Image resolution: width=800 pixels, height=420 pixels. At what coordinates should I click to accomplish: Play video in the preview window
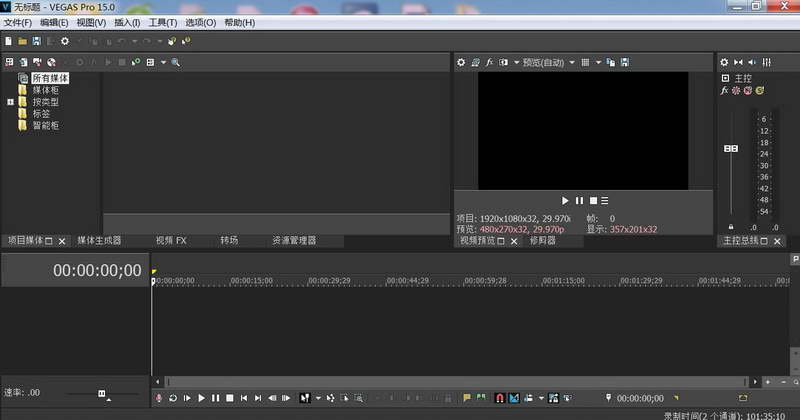565,201
